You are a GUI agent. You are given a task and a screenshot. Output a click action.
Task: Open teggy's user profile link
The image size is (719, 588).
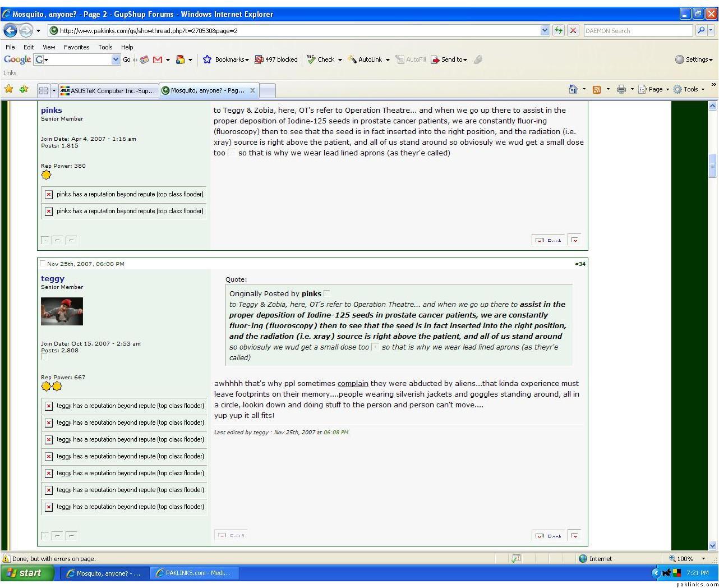point(53,278)
